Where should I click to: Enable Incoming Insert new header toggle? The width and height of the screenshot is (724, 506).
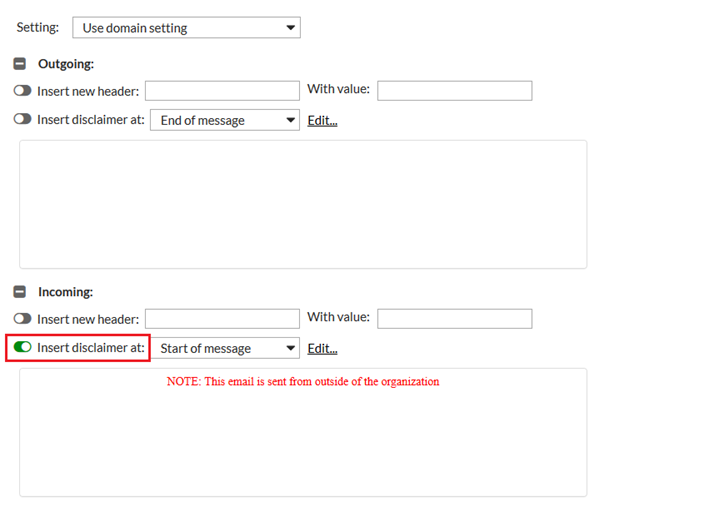tap(23, 319)
